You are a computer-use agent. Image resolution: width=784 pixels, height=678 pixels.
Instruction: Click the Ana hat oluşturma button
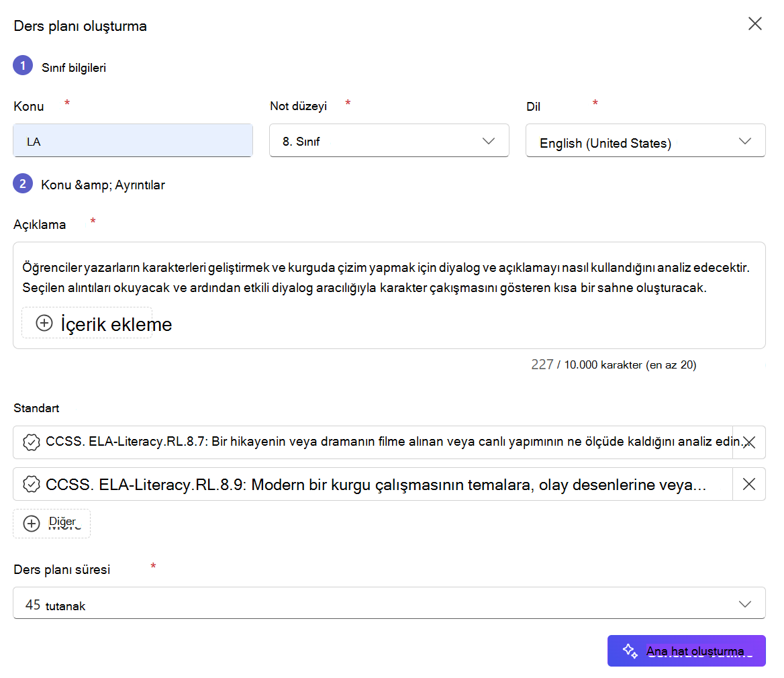(687, 651)
